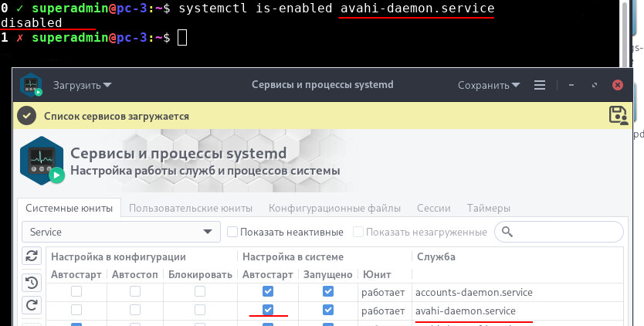Open the Загрузить dropdown menu
Screen dimensions: 644x326
[82, 86]
